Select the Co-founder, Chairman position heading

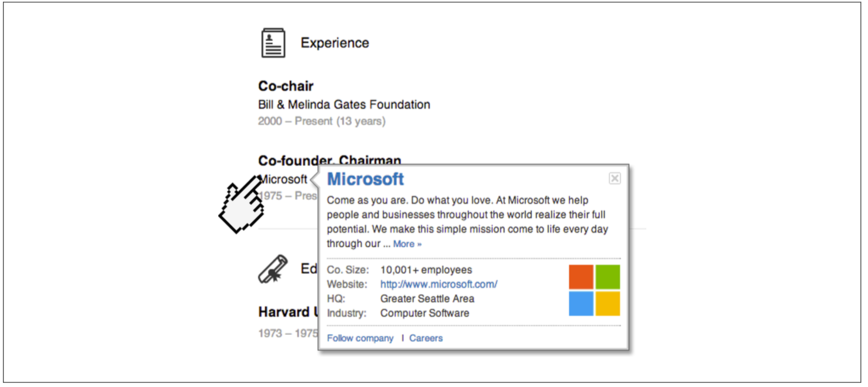(x=330, y=161)
